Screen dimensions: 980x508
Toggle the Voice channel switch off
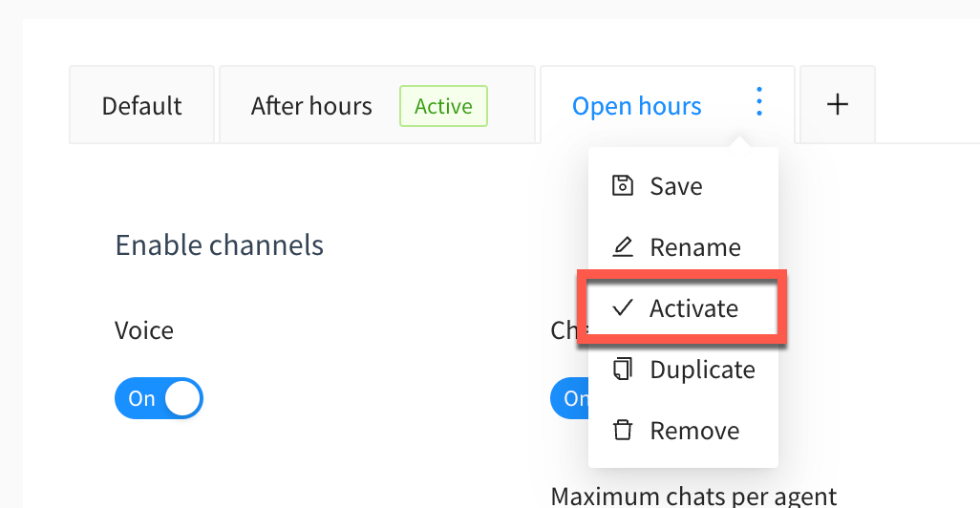[x=159, y=398]
